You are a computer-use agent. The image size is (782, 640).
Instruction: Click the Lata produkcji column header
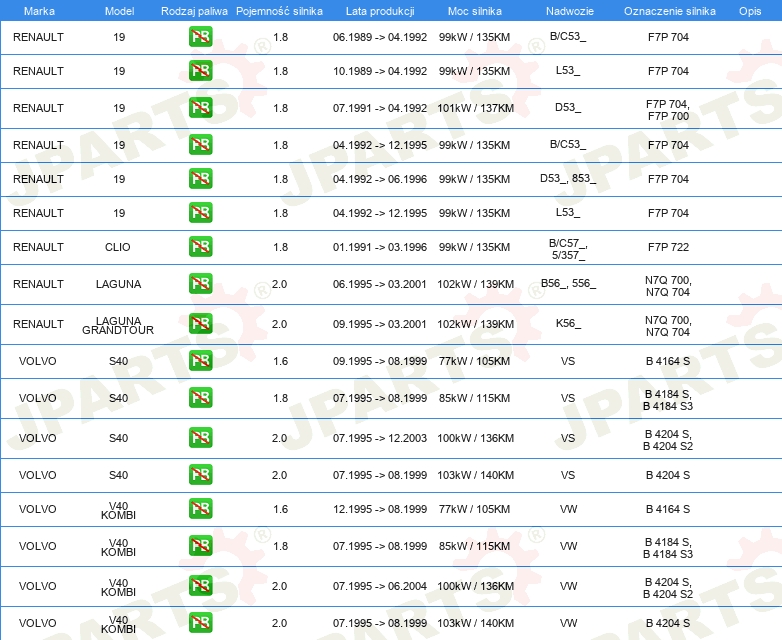click(x=380, y=11)
